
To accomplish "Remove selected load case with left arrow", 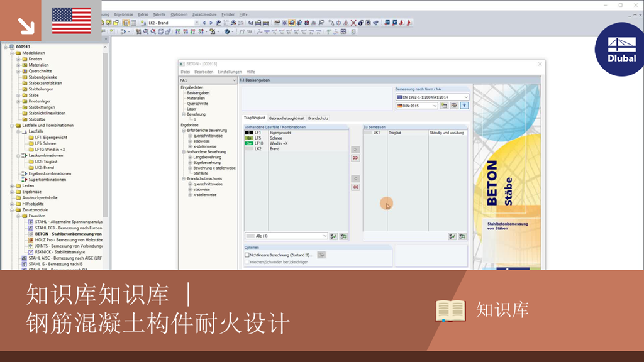I will tap(356, 178).
